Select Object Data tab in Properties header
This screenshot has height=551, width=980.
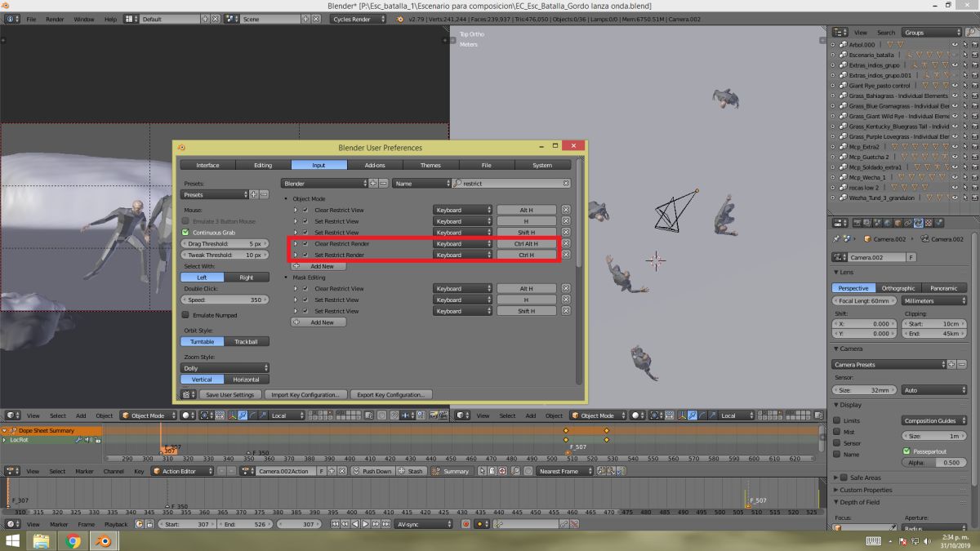[x=918, y=222]
